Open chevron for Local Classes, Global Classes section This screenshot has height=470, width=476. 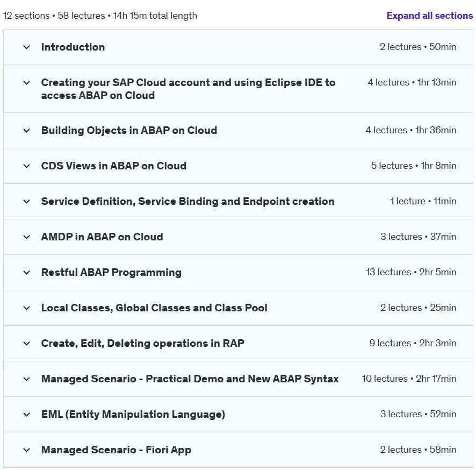tap(27, 308)
